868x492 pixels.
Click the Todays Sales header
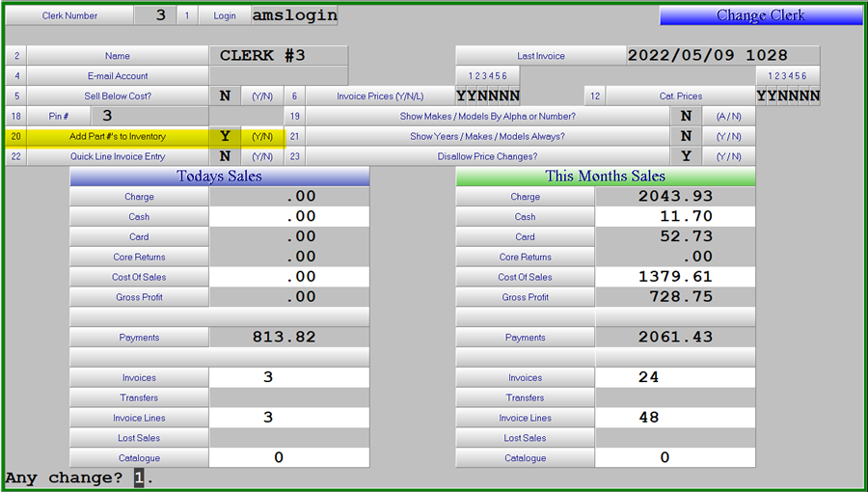click(219, 176)
